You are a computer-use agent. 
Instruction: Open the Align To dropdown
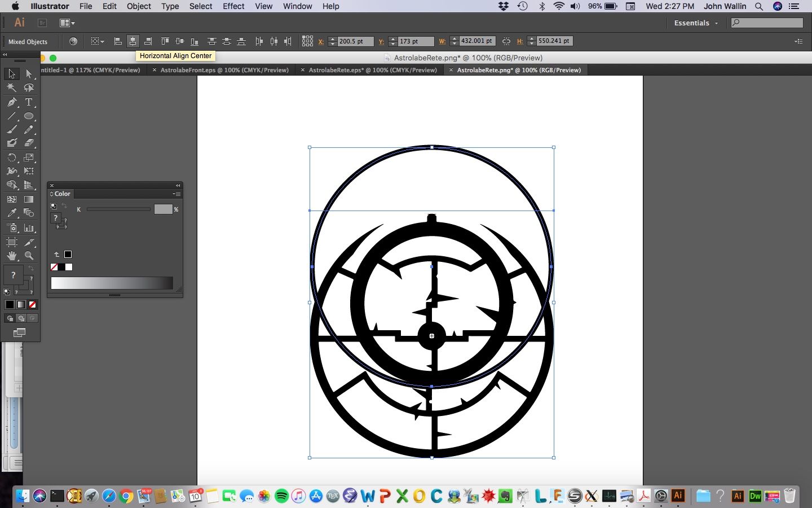tap(98, 41)
